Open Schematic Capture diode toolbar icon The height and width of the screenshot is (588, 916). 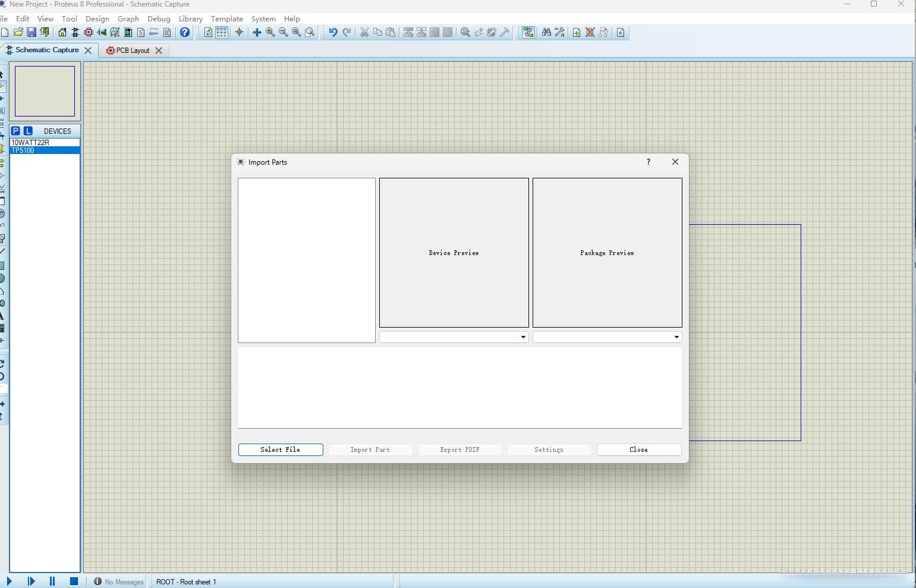point(75,33)
